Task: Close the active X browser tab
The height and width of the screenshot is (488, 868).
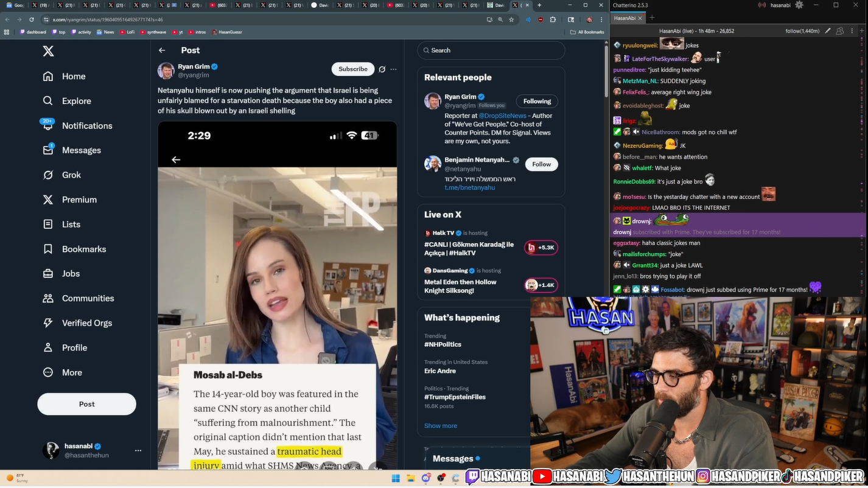Action: 527,5
